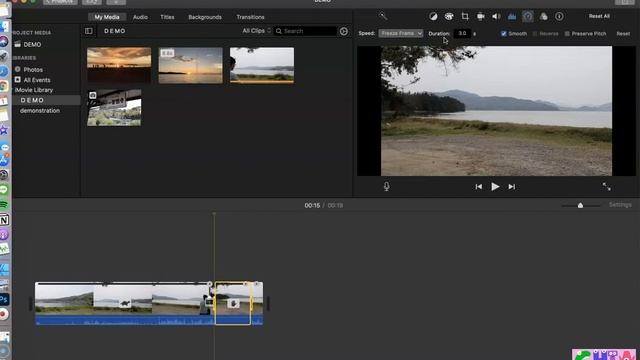Image resolution: width=640 pixels, height=360 pixels.
Task: Select the orange cloudy sunset thumbnail
Action: point(119,65)
